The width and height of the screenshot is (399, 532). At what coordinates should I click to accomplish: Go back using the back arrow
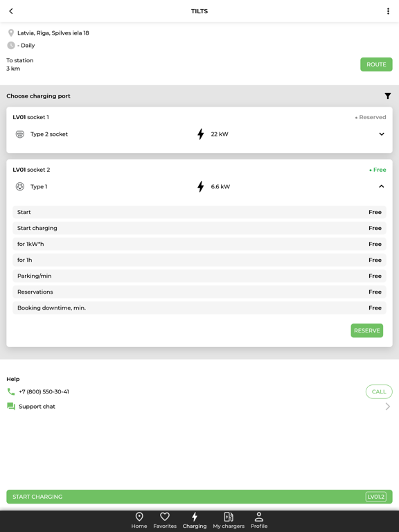11,11
